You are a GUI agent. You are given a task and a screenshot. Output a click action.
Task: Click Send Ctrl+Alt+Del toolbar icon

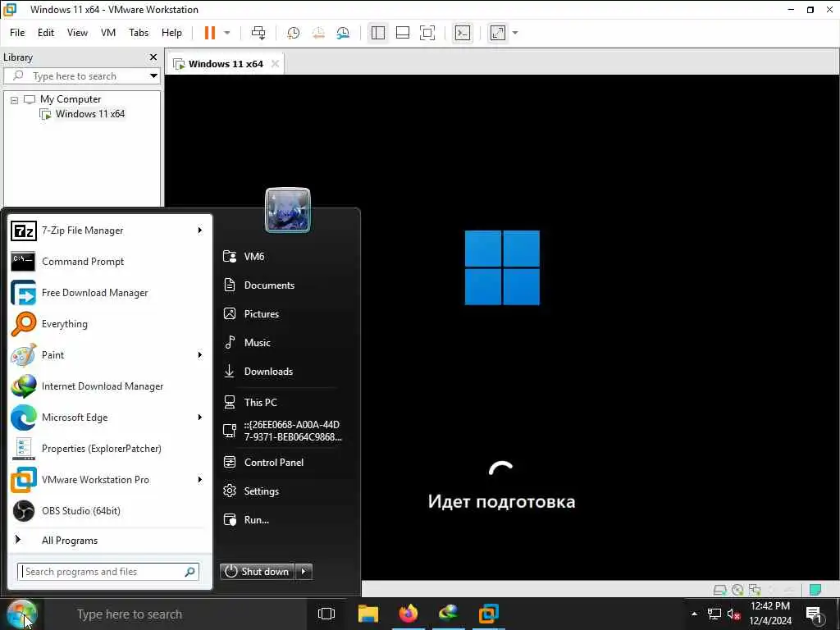tap(258, 33)
